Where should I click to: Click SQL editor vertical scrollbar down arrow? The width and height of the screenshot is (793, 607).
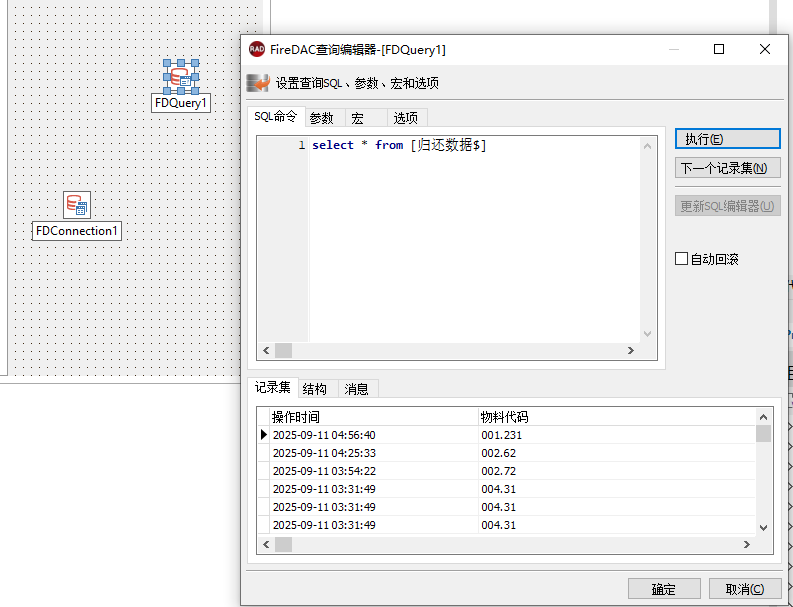pyautogui.click(x=647, y=334)
